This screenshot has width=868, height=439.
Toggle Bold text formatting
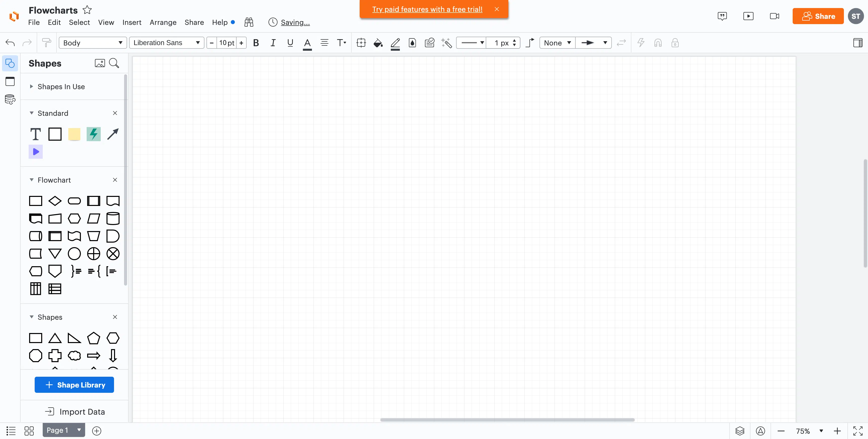pos(256,43)
